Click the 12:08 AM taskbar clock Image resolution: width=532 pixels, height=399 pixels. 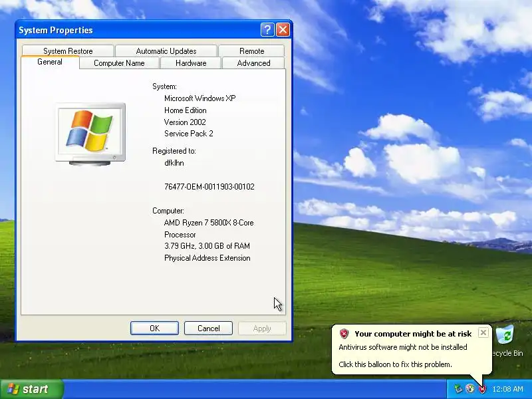(x=507, y=389)
